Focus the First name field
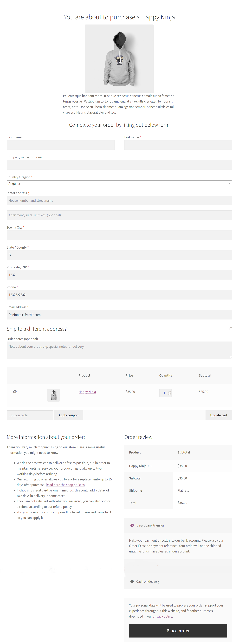The image size is (232, 644). point(61,145)
